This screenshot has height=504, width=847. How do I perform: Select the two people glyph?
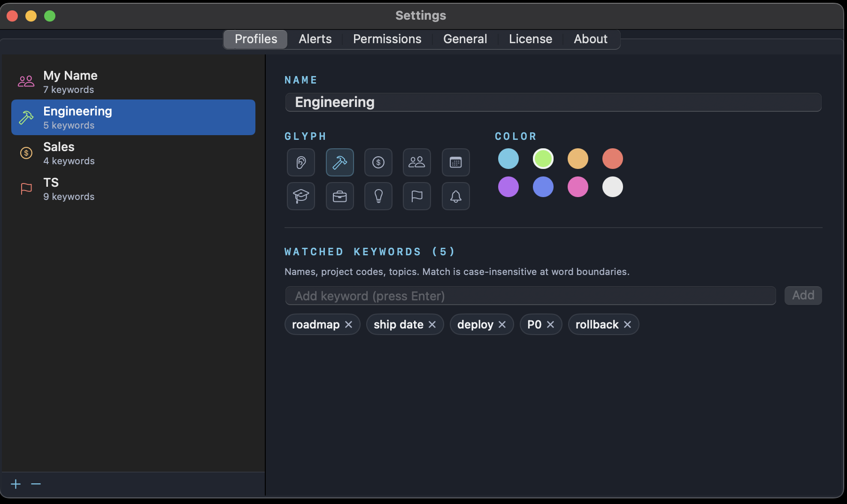tap(417, 162)
